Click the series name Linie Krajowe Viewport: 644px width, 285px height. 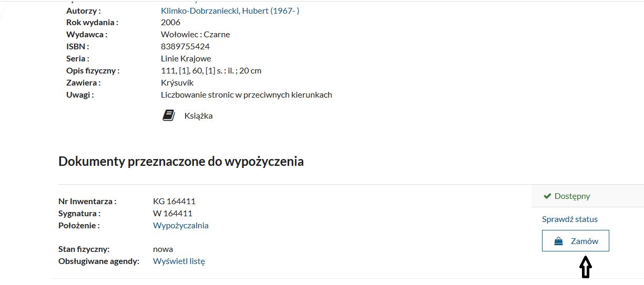(186, 59)
